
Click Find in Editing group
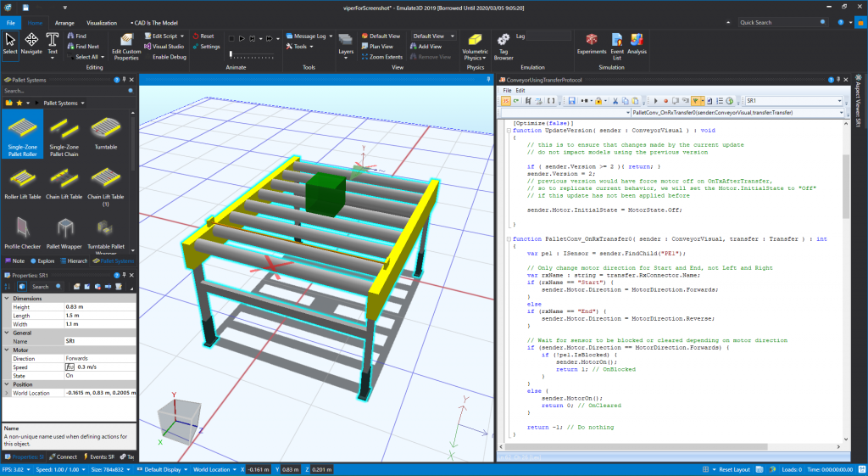76,36
